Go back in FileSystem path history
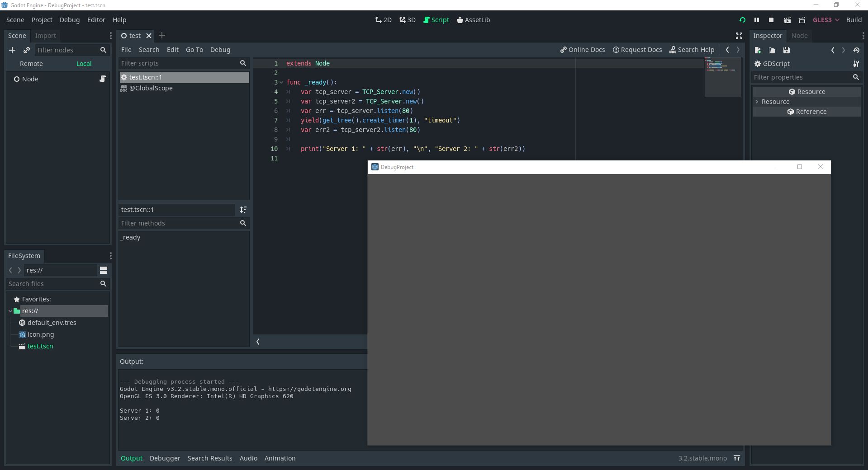This screenshot has height=470, width=868. (10, 270)
